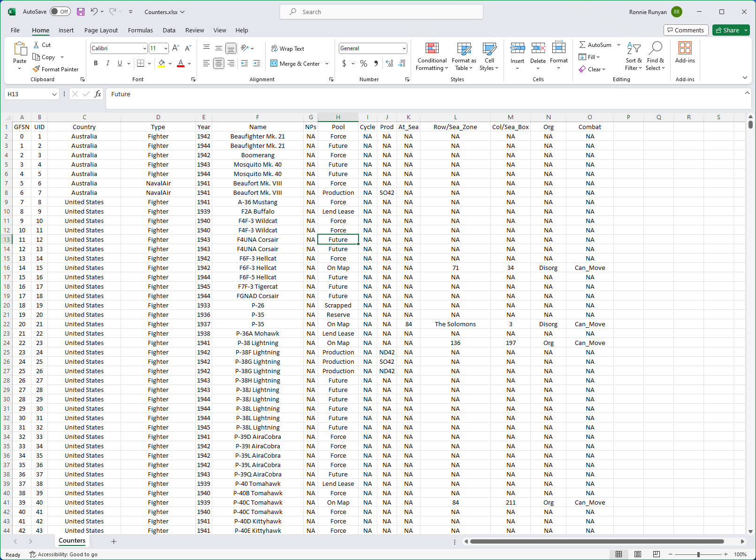Toggle Center horizontal alignment

point(219,63)
